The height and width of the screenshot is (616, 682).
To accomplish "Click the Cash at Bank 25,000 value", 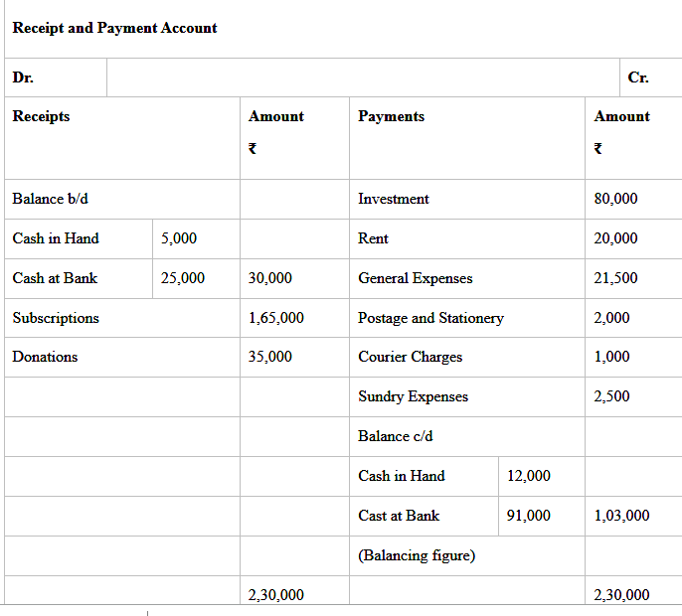I will (x=183, y=278).
